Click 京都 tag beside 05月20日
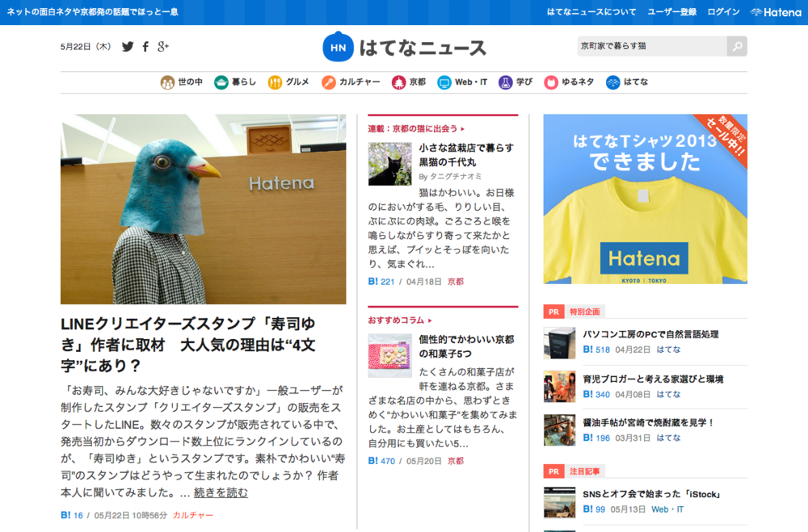This screenshot has width=808, height=532. (456, 460)
